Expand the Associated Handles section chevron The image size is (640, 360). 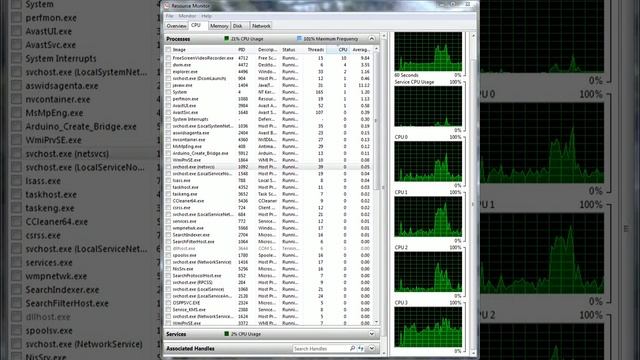coord(371,348)
